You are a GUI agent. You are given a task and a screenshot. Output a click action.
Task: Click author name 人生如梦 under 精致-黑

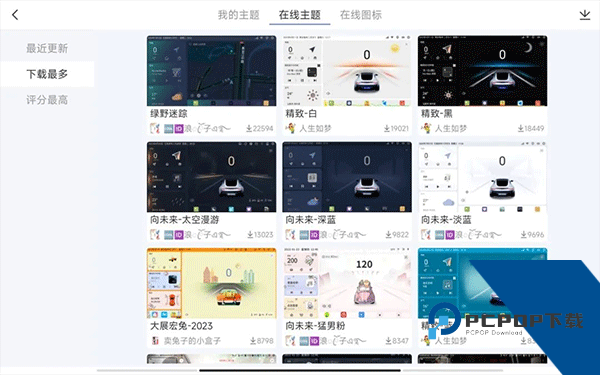point(451,129)
